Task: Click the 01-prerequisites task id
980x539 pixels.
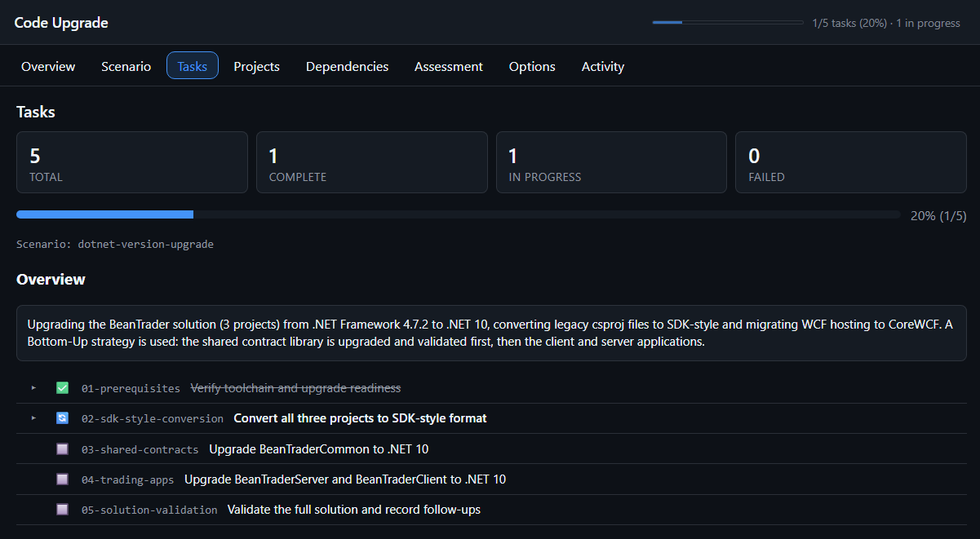Action: tap(131, 388)
